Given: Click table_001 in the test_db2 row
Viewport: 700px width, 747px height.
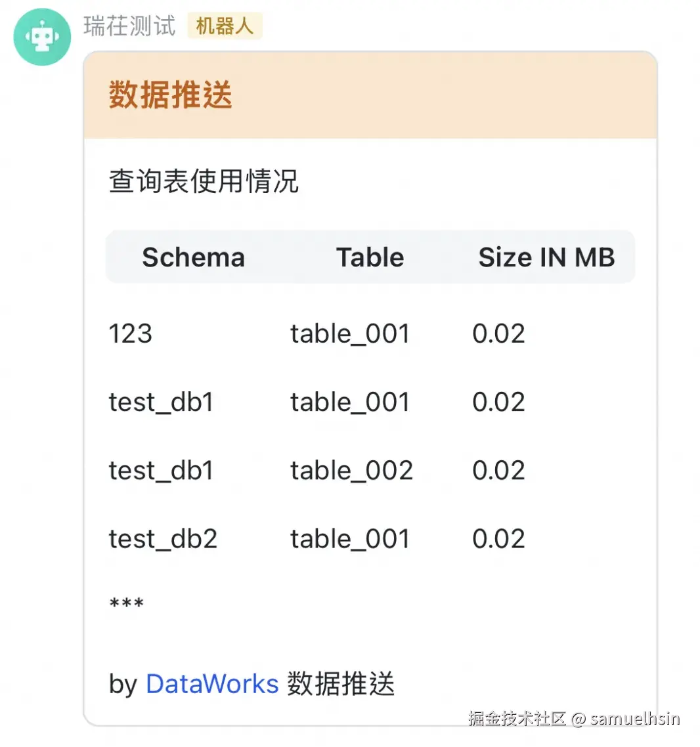Looking at the screenshot, I should point(350,539).
